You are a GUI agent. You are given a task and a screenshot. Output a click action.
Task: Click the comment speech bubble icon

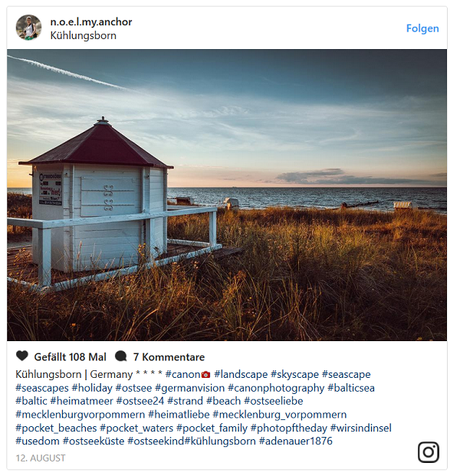tap(121, 356)
